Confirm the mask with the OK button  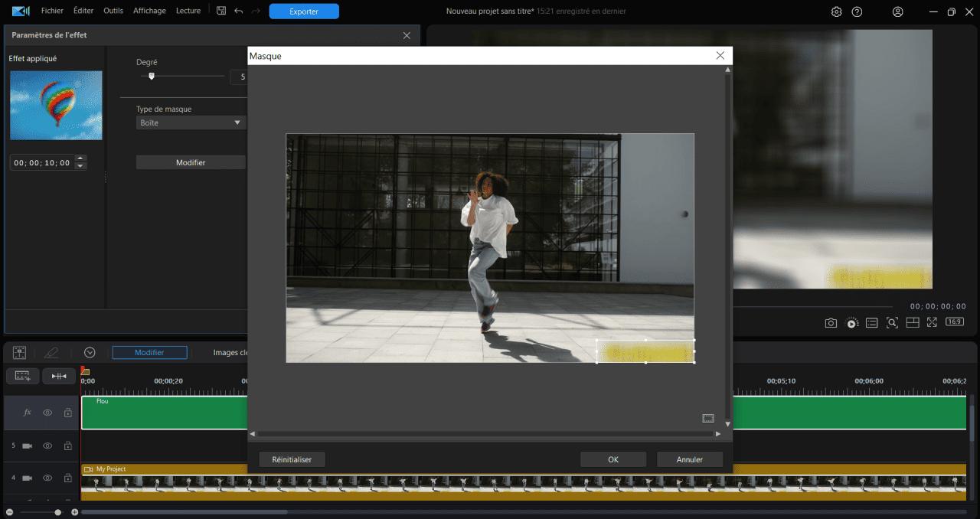tap(612, 459)
